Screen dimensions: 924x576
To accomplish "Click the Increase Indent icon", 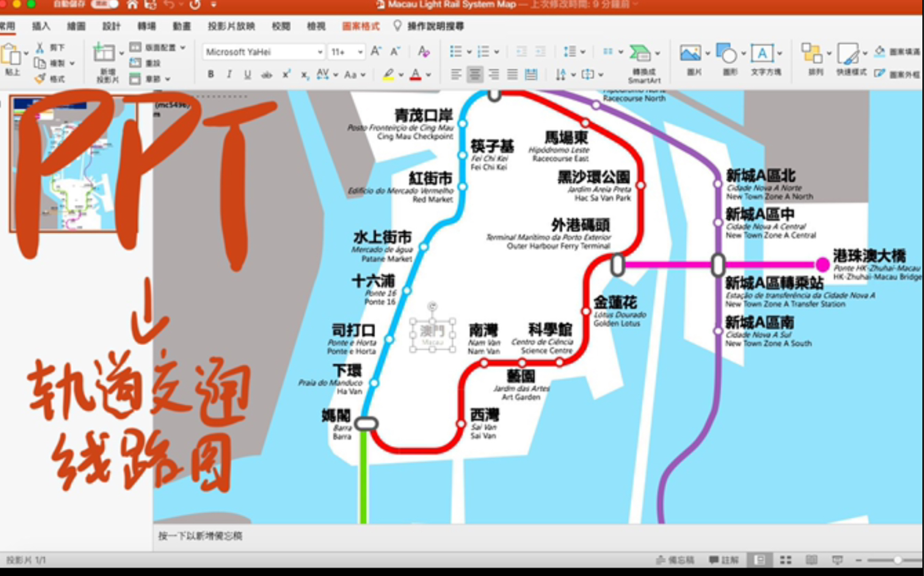I will [x=540, y=51].
